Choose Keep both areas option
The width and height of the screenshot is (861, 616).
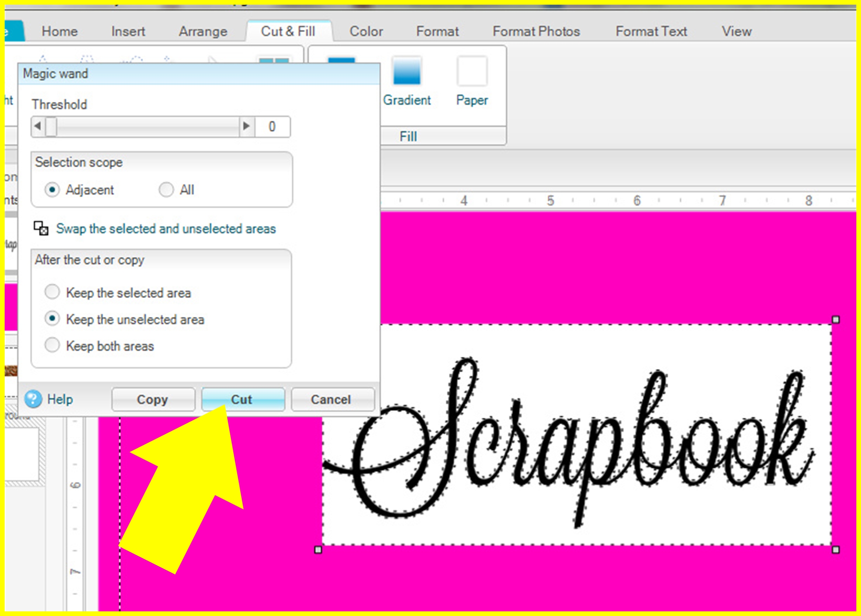(x=52, y=345)
